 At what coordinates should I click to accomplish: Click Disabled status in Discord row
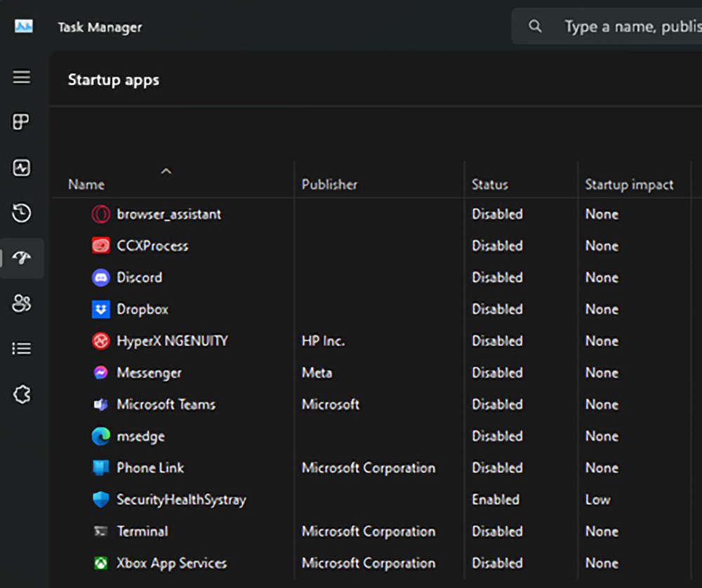tap(498, 277)
